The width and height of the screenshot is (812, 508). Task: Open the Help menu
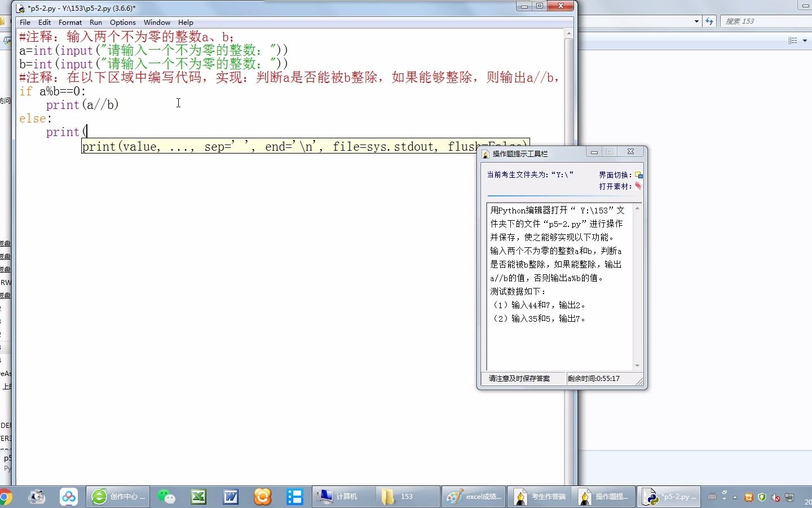point(186,23)
